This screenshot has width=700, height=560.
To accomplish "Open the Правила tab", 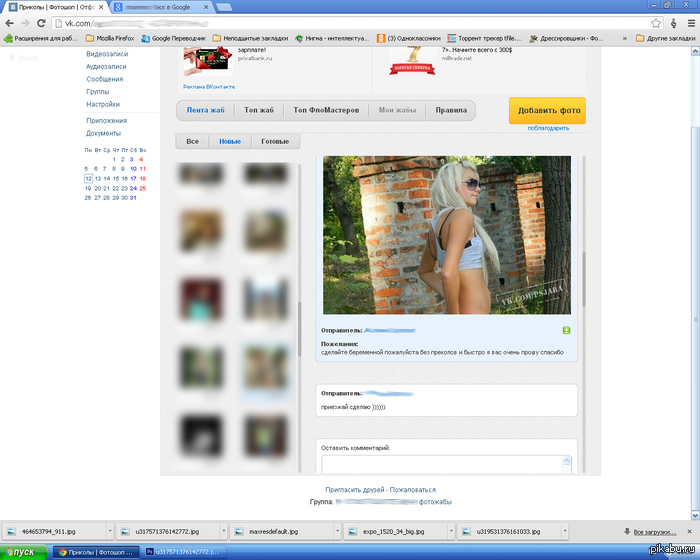I will coord(451,110).
